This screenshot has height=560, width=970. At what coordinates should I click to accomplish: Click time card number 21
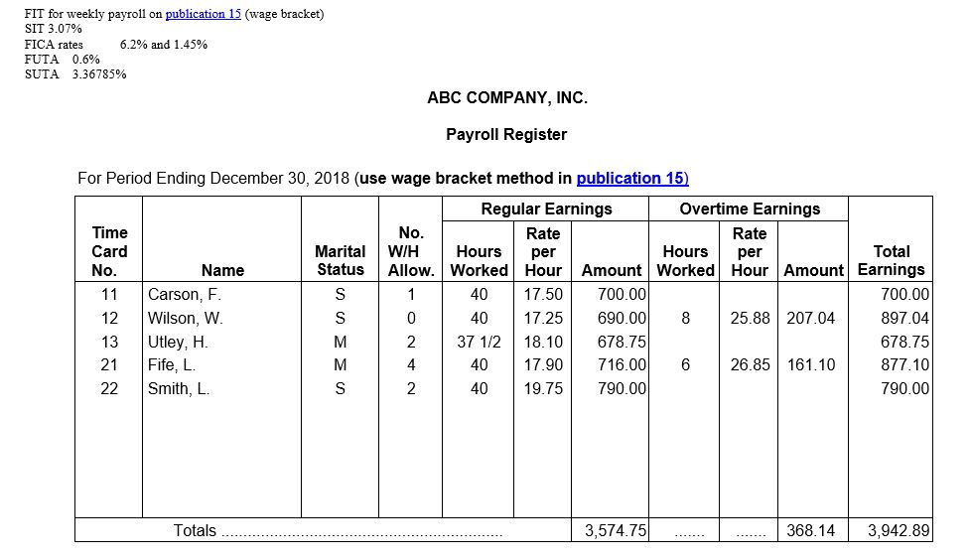point(109,365)
